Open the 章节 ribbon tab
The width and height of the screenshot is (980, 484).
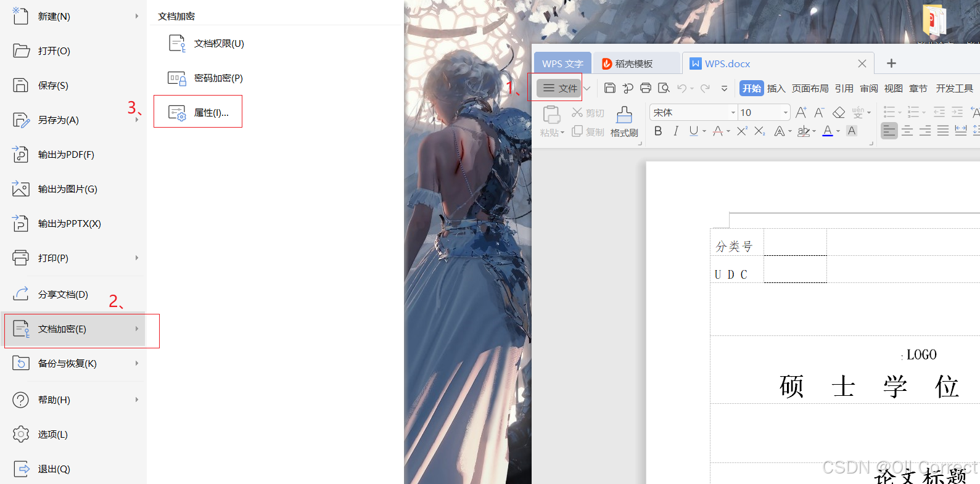point(918,88)
